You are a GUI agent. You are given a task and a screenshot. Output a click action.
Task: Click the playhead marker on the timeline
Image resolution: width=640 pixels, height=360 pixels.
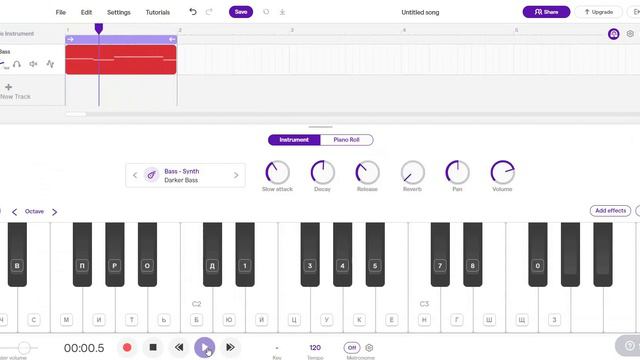click(99, 28)
